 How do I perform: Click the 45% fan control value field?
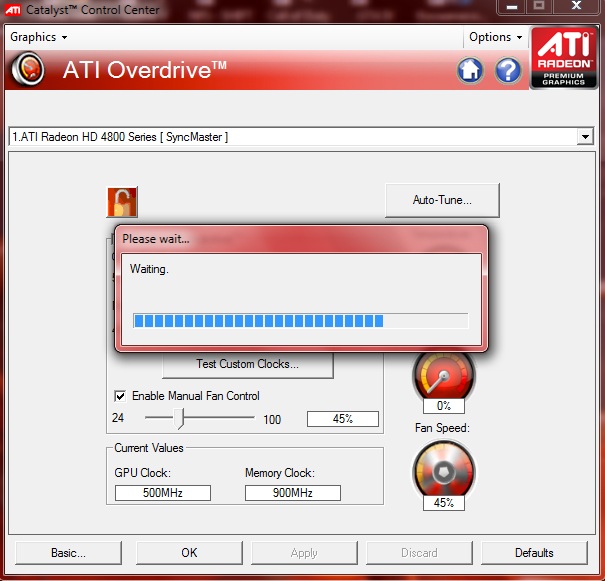coord(343,419)
